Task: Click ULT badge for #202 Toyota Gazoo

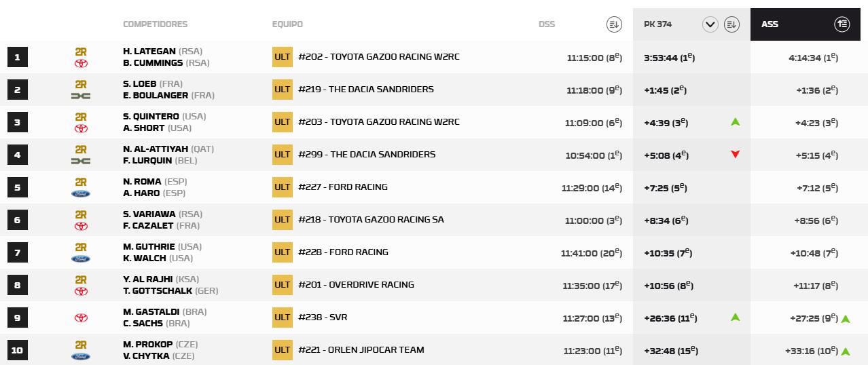Action: (283, 57)
